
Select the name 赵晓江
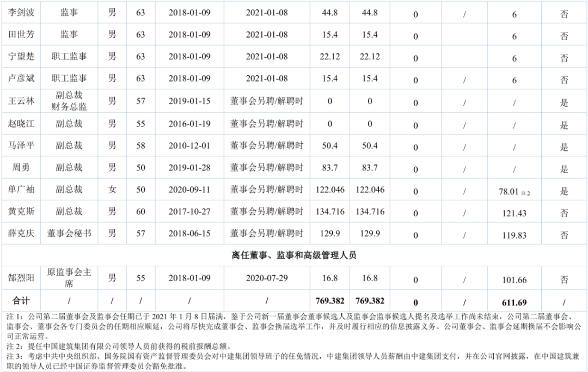(21, 124)
